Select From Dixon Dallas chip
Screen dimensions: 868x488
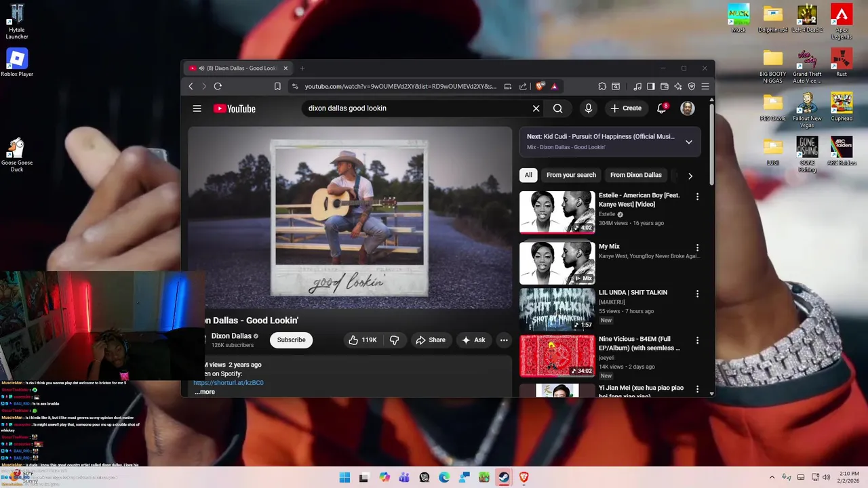(x=635, y=175)
